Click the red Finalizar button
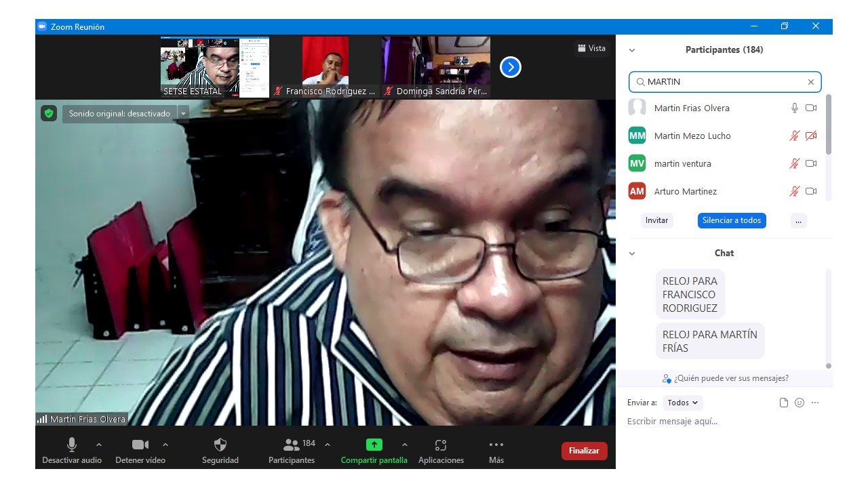Screen dimensions: 868x488 click(584, 451)
